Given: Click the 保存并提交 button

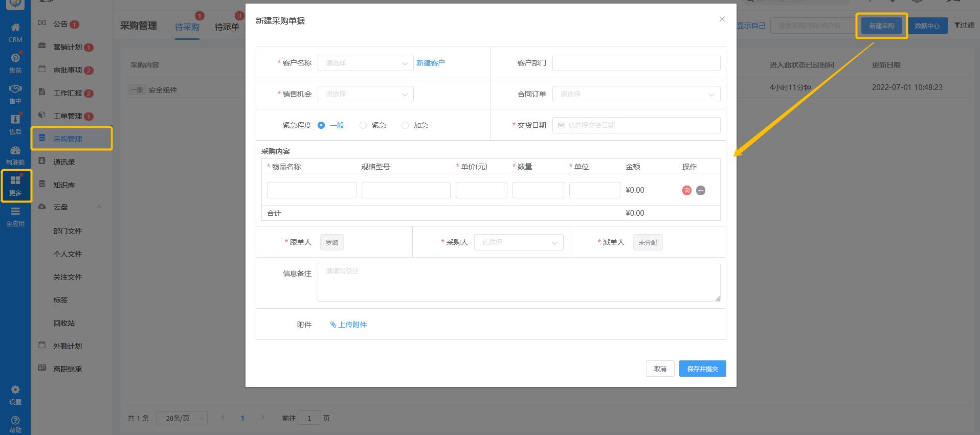Looking at the screenshot, I should [703, 369].
